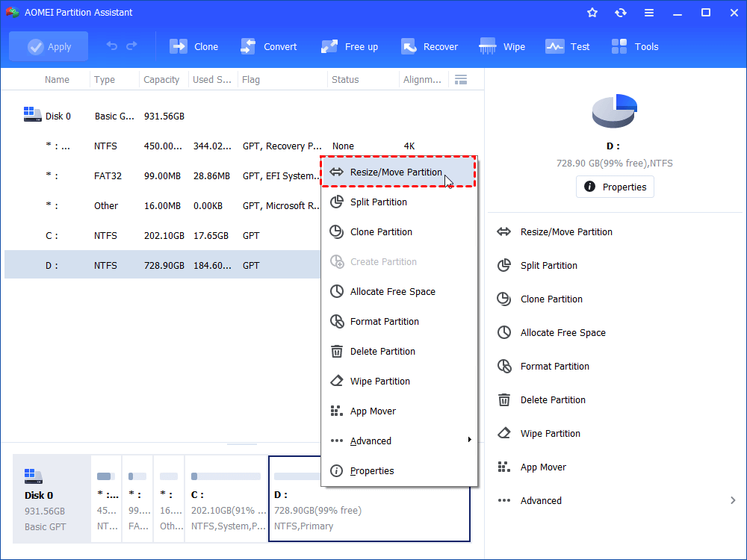
Task: Open the Wipe toolbar item
Action: tap(502, 46)
